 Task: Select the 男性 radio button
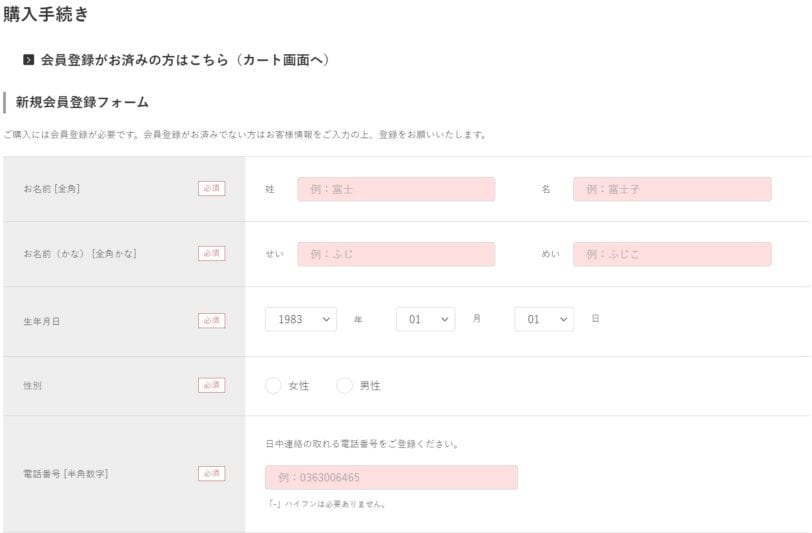tap(344, 385)
